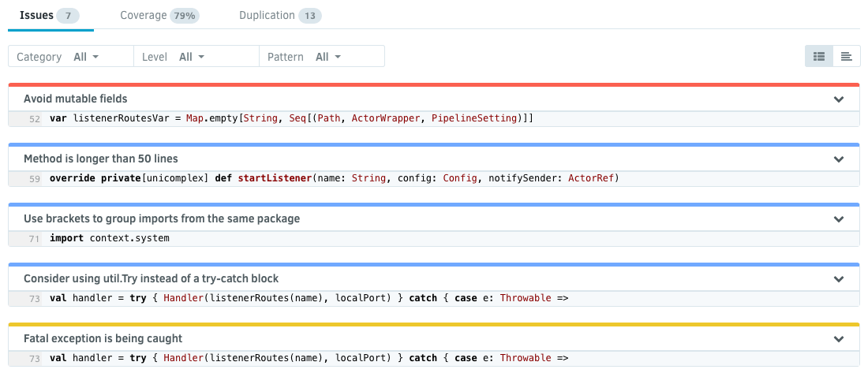Expand the util.Try issue chevron

click(839, 279)
